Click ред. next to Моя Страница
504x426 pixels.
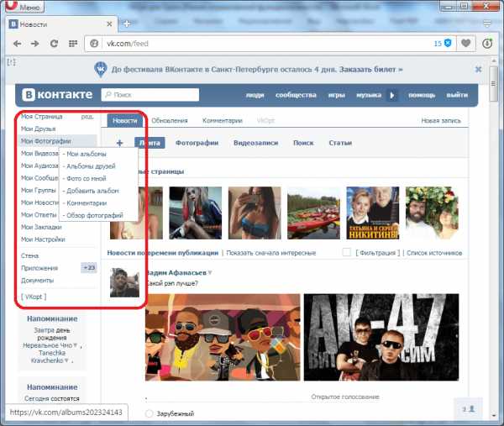87,117
